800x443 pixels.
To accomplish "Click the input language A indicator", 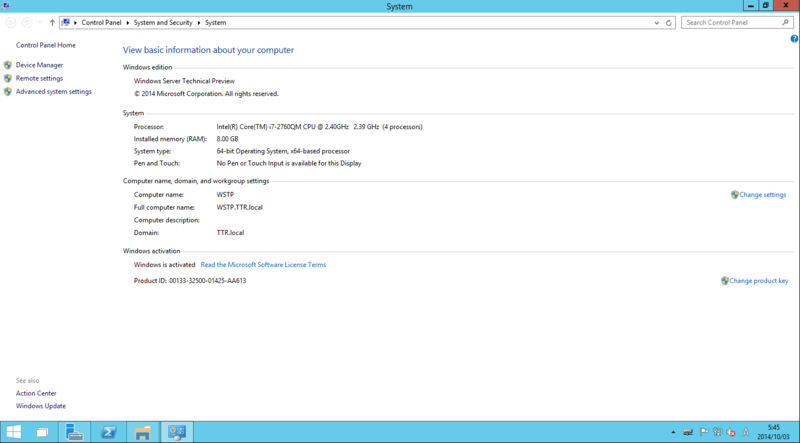I will (x=746, y=432).
